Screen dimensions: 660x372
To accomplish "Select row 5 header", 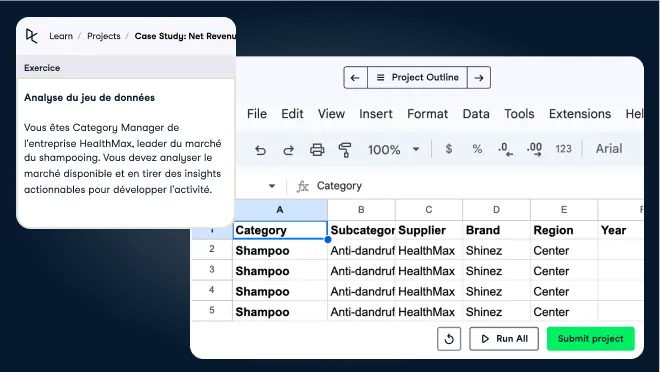I will click(212, 311).
